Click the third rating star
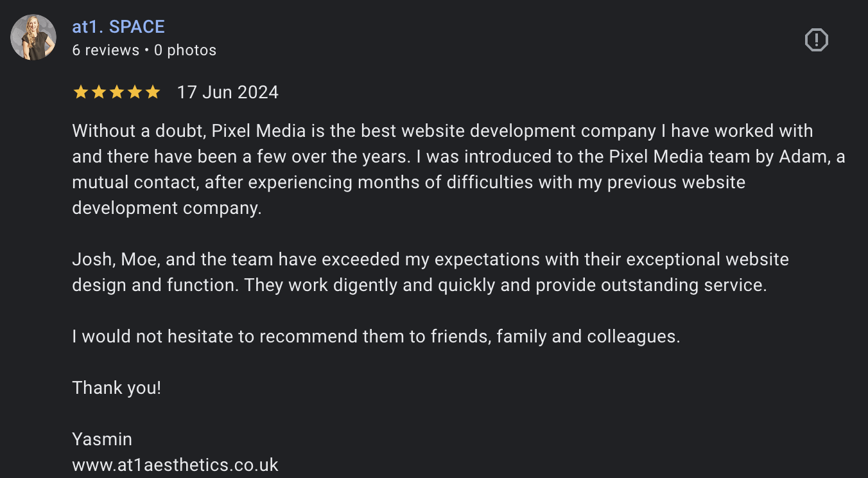 [x=116, y=93]
